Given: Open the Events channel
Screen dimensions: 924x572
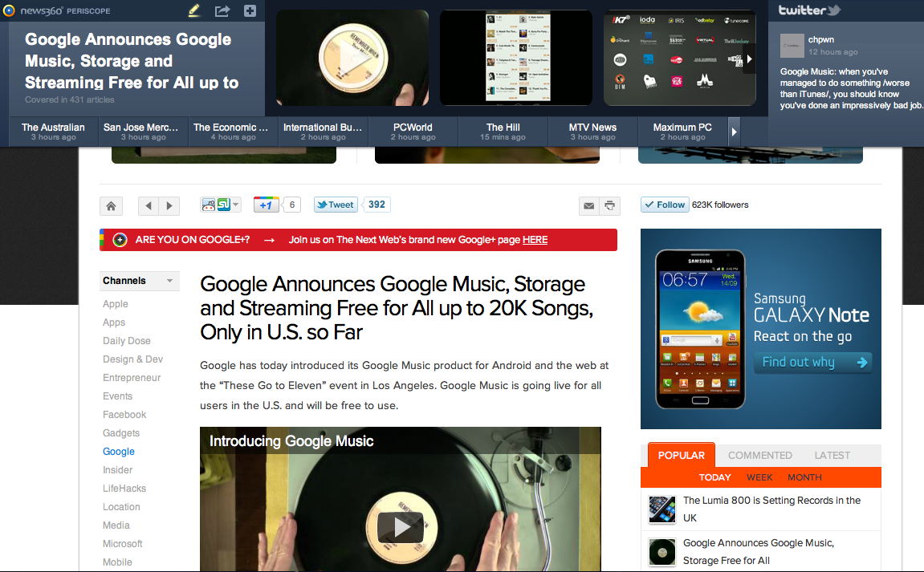Looking at the screenshot, I should pos(117,396).
